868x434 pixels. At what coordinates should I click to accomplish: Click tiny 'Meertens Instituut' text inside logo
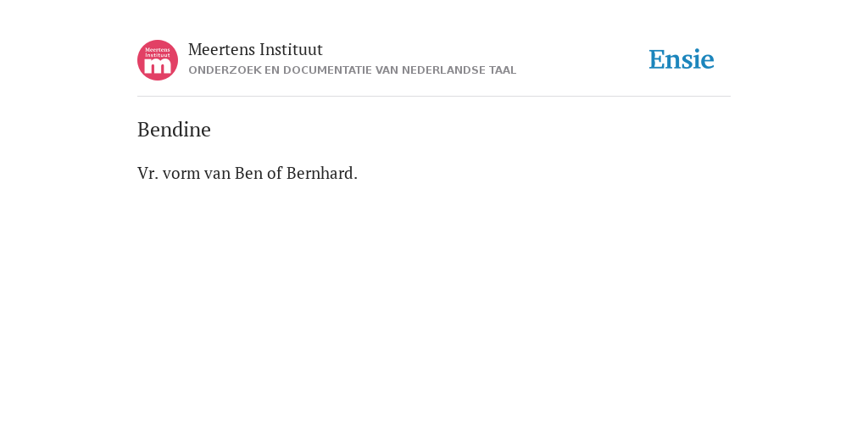click(158, 53)
